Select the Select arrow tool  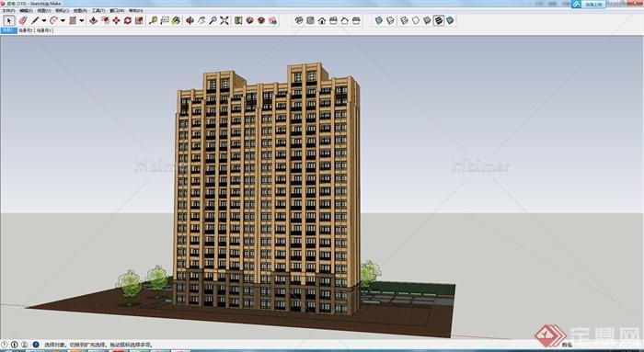tap(8, 20)
